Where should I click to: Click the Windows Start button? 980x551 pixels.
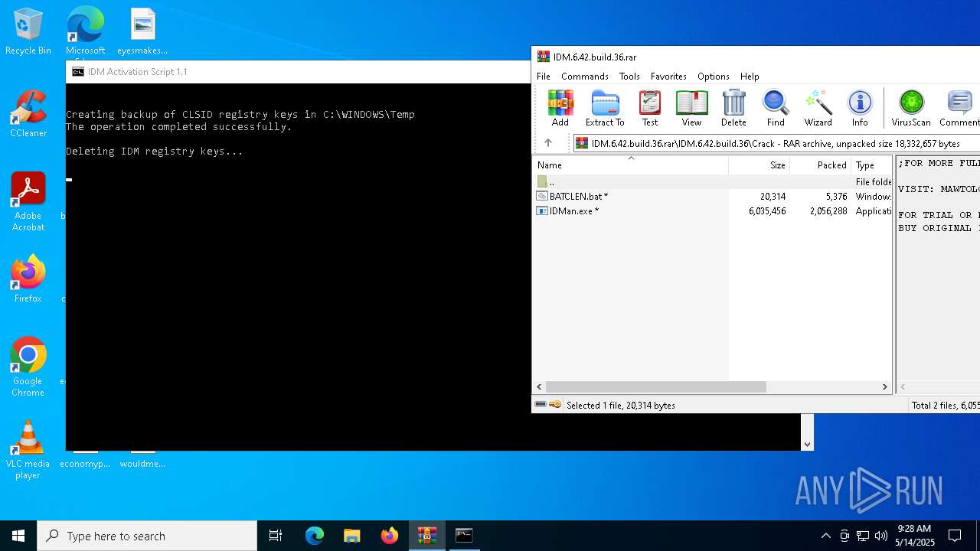tap(18, 536)
